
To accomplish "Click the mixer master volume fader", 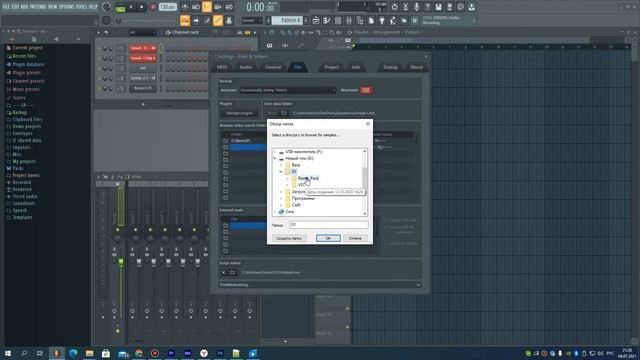I will pos(121,263).
